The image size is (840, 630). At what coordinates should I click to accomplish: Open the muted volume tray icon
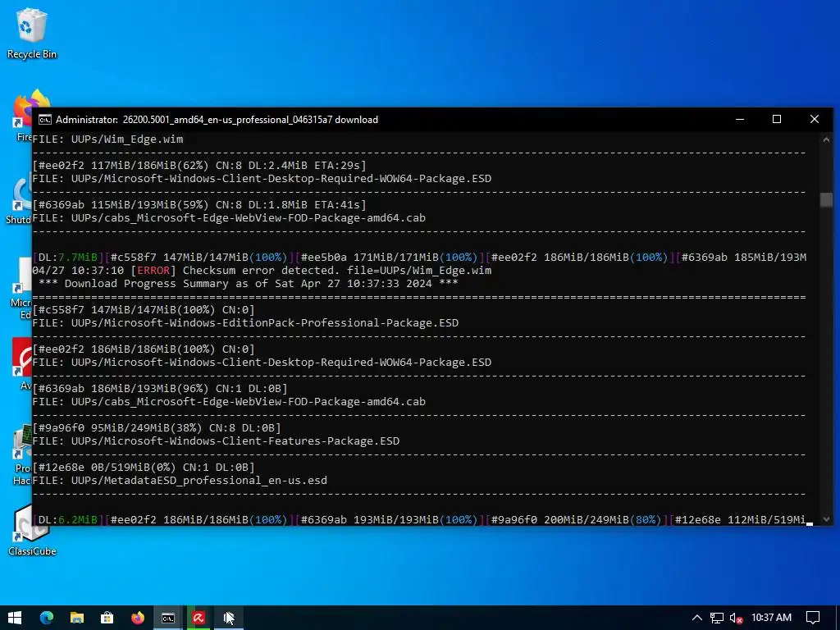click(736, 618)
